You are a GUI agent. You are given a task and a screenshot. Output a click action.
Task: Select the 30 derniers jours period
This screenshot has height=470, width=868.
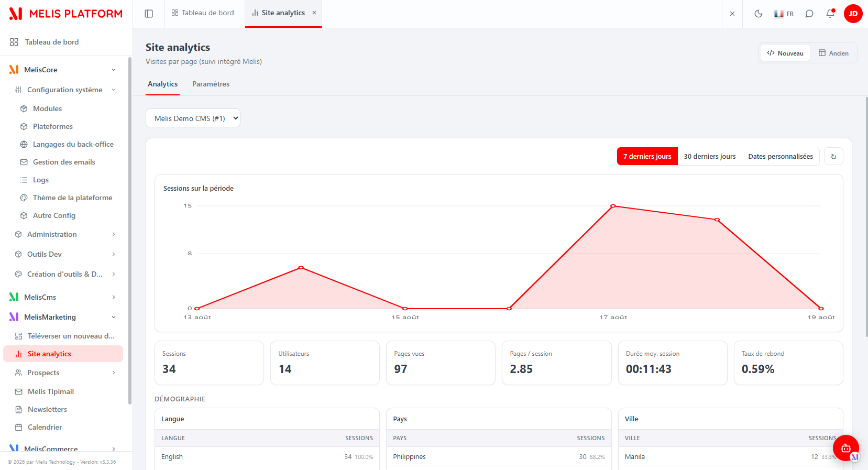[x=710, y=156]
